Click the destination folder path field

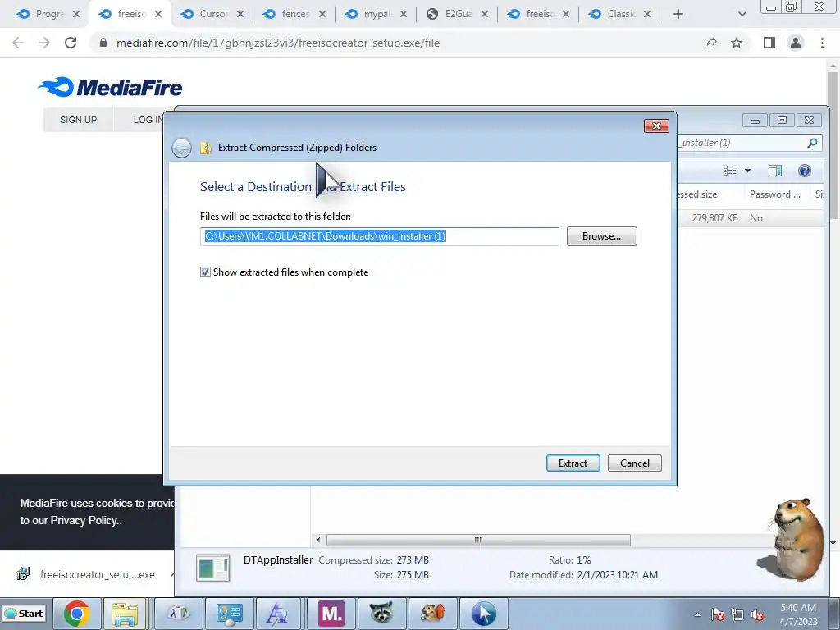coord(379,236)
